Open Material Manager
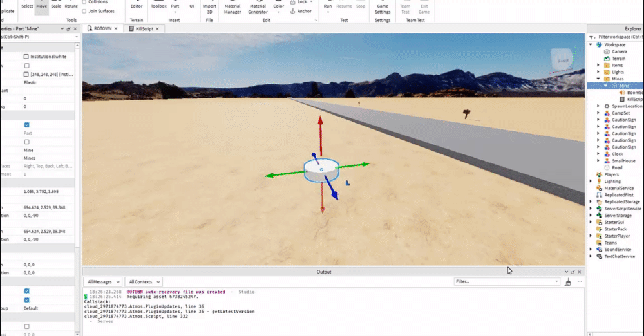 tap(232, 8)
